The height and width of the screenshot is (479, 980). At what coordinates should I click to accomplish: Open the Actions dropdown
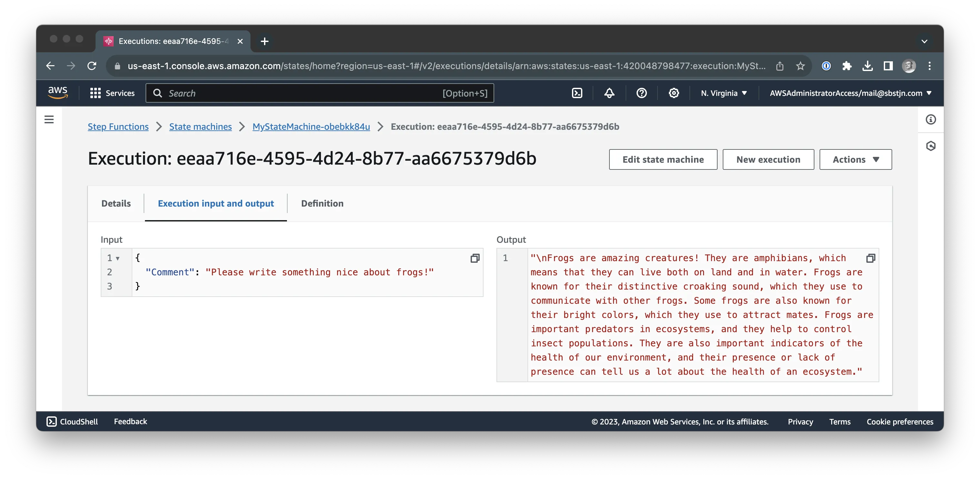pos(855,159)
